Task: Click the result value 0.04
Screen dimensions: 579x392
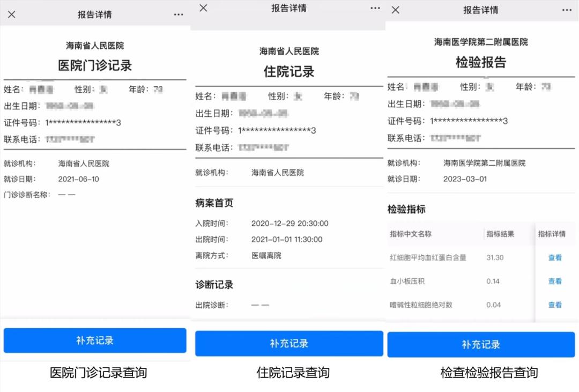Action: click(x=494, y=305)
